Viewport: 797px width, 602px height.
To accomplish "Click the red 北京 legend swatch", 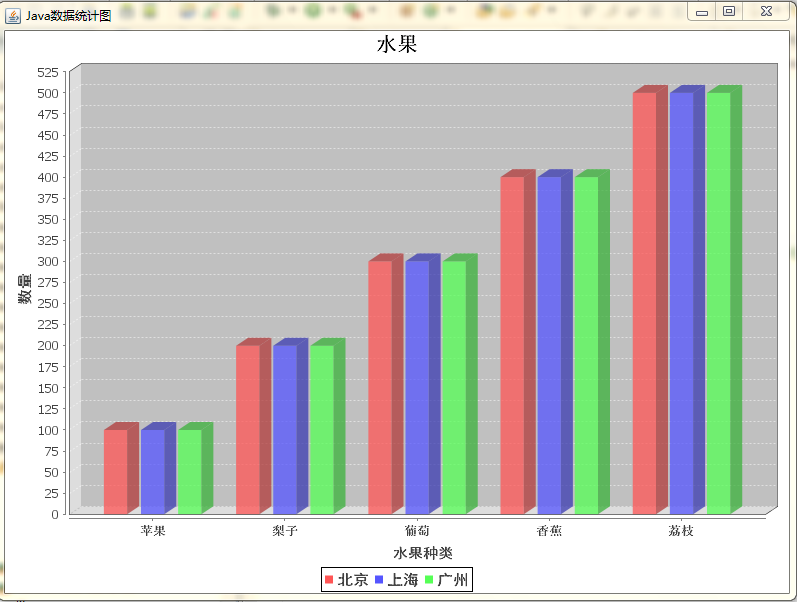I will click(329, 580).
